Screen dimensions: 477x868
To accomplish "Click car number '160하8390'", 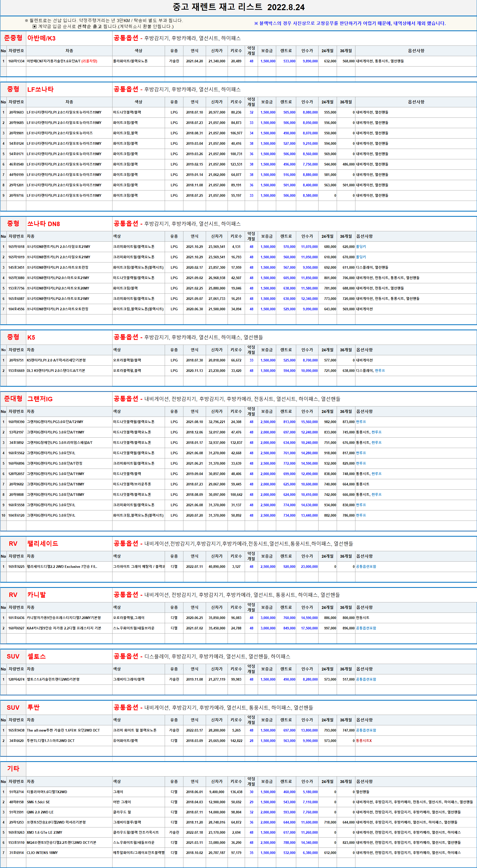I will click(x=16, y=422).
